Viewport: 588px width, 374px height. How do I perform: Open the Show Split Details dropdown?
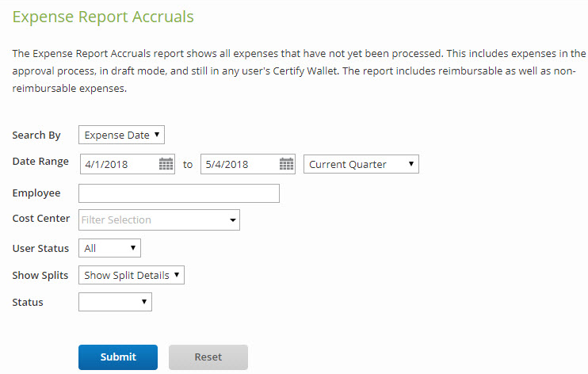[132, 275]
